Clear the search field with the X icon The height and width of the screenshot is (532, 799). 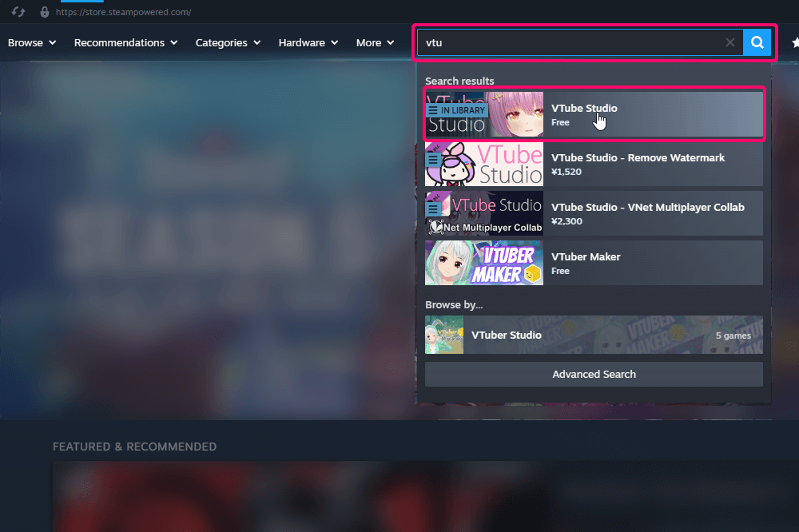(729, 42)
